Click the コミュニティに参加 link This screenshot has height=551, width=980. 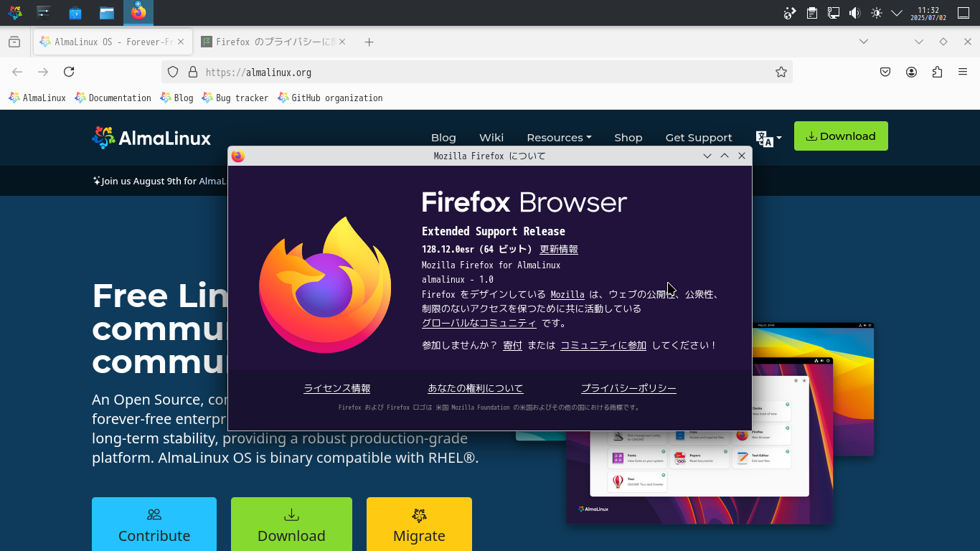(603, 345)
